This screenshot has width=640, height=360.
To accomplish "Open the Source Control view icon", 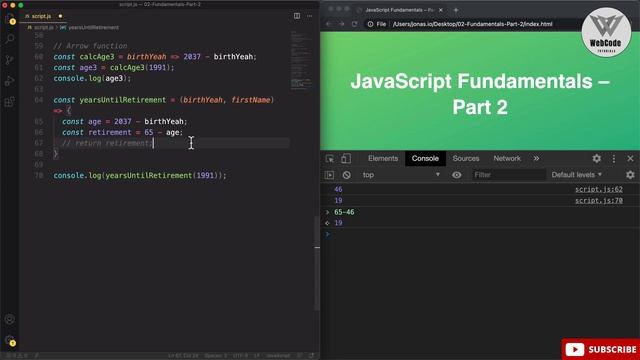I will click(9, 60).
